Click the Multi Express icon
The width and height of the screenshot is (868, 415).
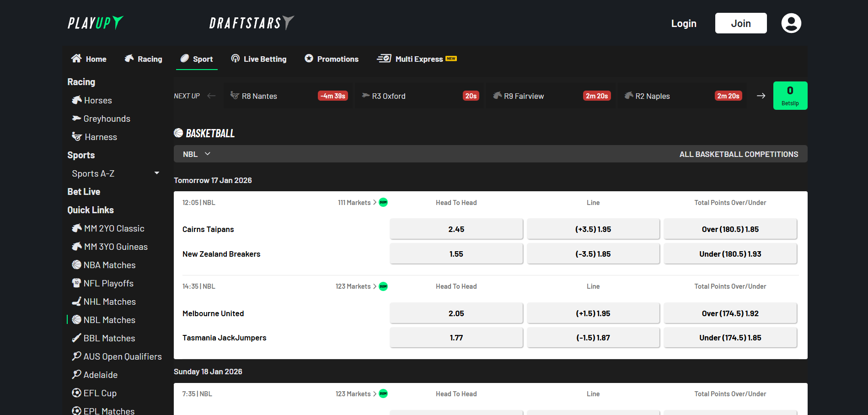(384, 59)
